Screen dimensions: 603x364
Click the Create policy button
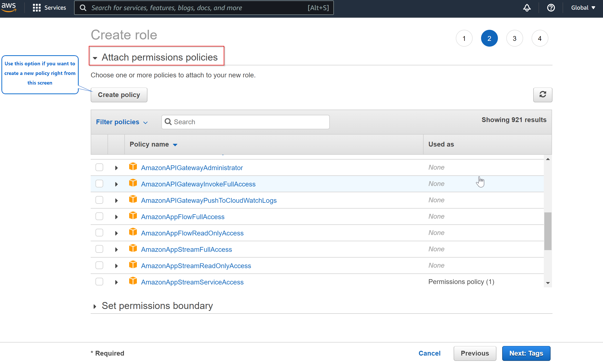pos(119,95)
